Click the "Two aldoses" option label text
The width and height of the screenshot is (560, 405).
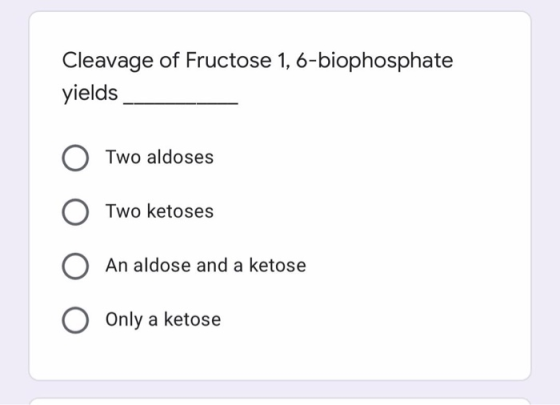tap(160, 157)
